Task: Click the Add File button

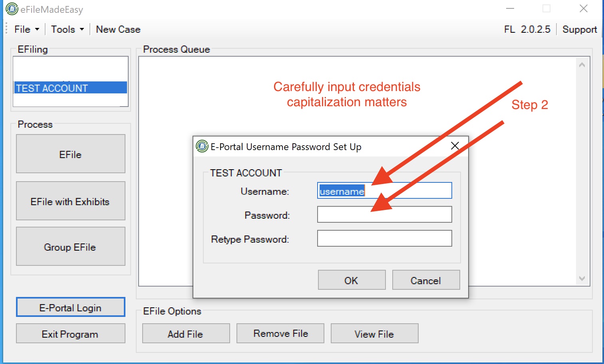Action: tap(186, 334)
